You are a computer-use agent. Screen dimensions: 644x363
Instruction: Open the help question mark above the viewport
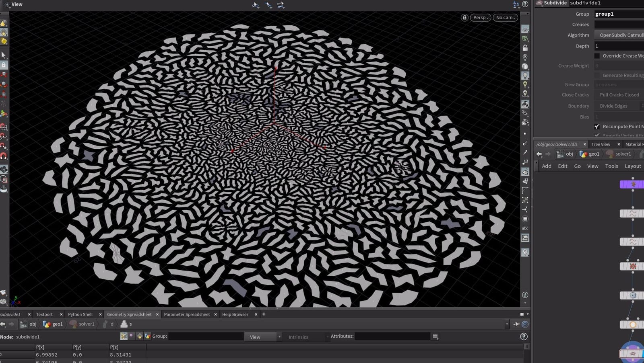pos(525,4)
